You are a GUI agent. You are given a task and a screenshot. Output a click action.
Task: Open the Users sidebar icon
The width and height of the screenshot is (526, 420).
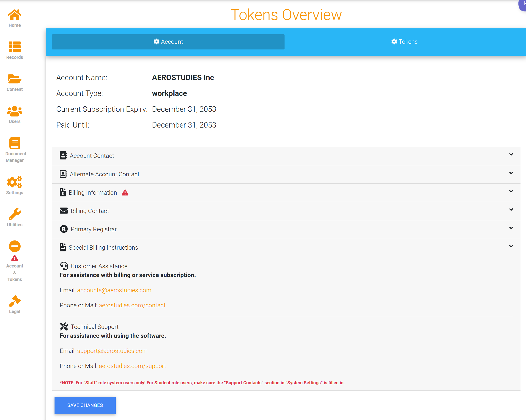pos(15,111)
